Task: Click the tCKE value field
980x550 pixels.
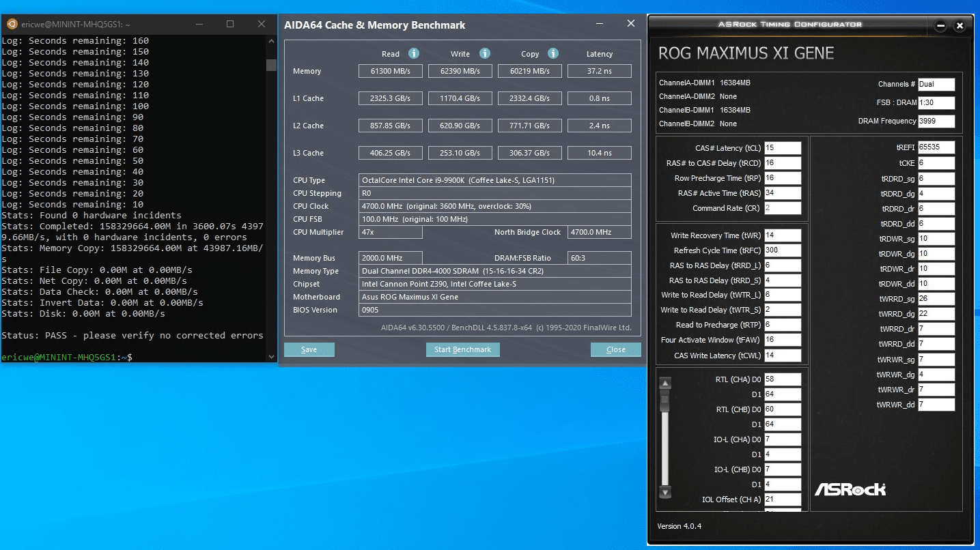Action: pos(936,163)
